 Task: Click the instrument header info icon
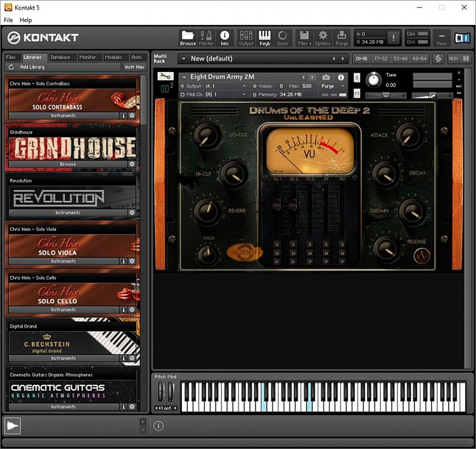(x=341, y=77)
